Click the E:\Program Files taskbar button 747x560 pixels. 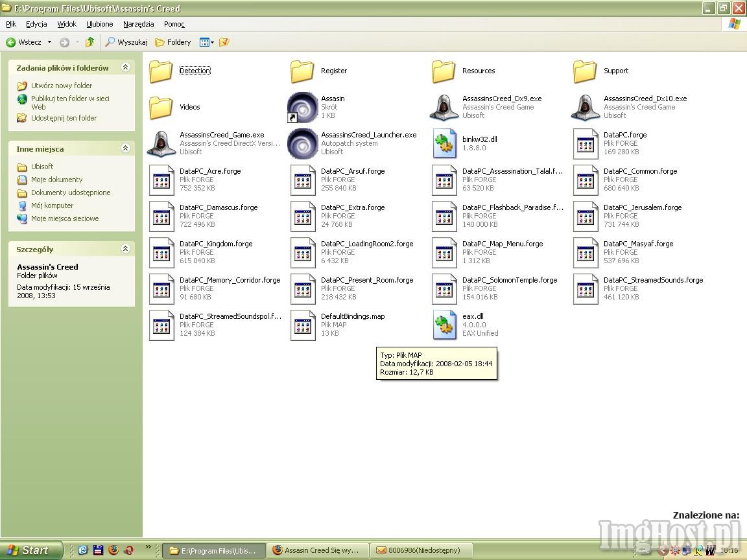[215, 550]
